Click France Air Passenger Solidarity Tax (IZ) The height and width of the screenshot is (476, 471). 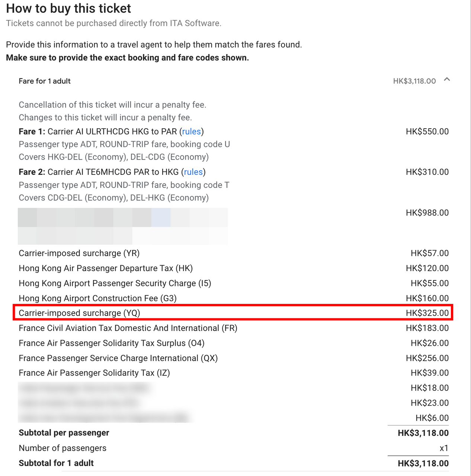pos(94,373)
